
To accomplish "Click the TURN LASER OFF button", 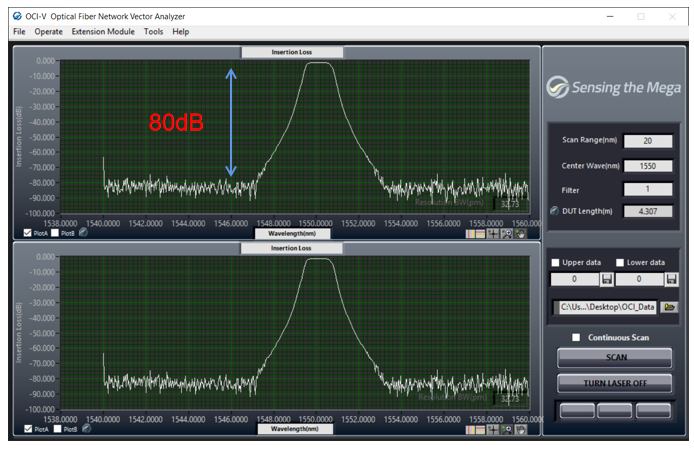I will [x=614, y=383].
